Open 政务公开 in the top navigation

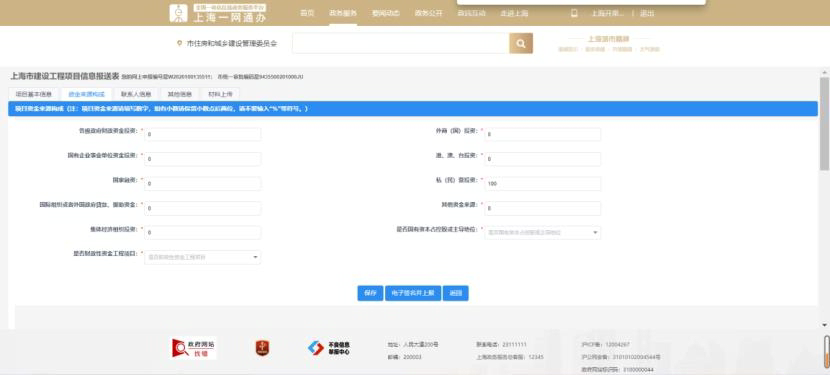coord(428,13)
